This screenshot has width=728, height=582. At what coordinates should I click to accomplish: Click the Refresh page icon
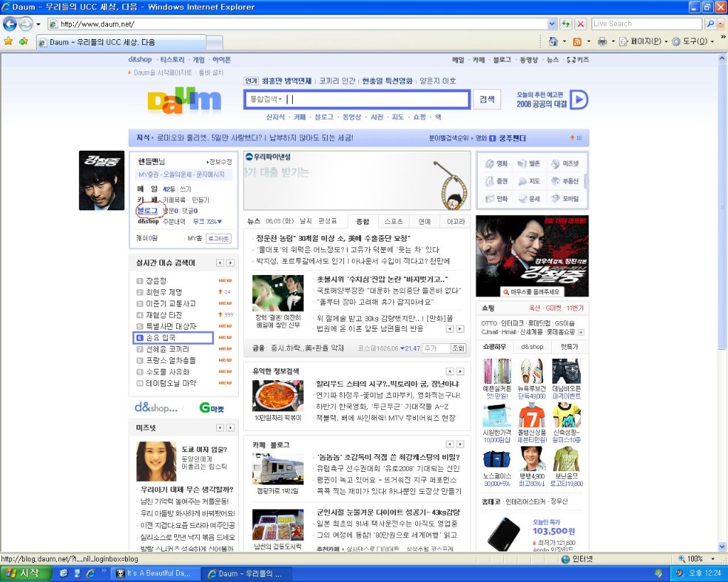pos(565,23)
